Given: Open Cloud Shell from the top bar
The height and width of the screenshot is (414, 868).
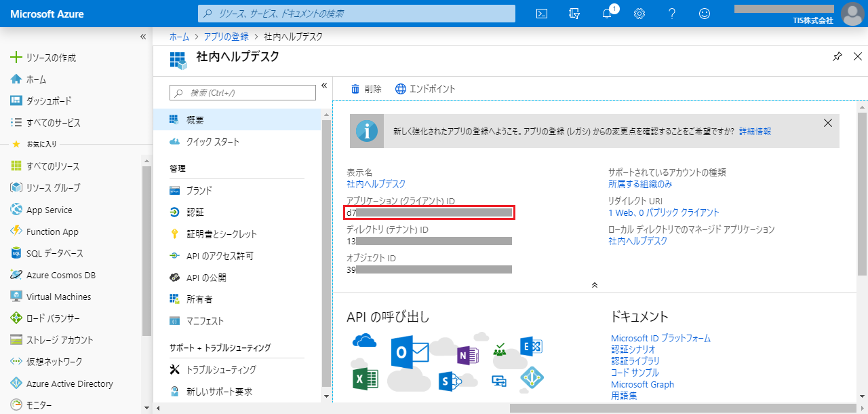Looking at the screenshot, I should (x=542, y=14).
